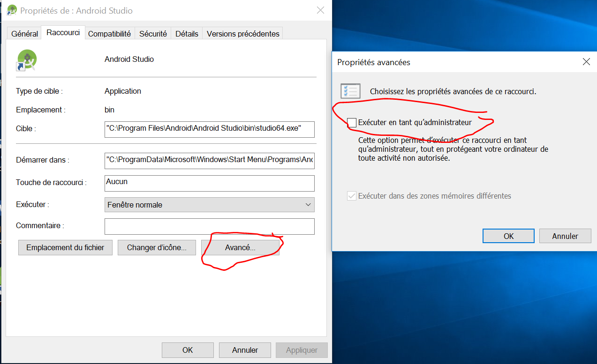Click Changer d'icône button
597x364 pixels.
pos(157,247)
